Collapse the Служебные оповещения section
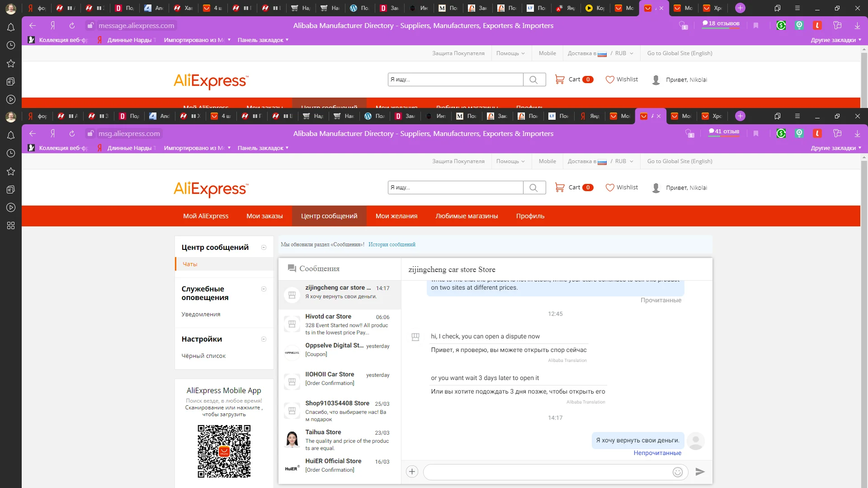The height and width of the screenshot is (488, 868). pos(264,289)
